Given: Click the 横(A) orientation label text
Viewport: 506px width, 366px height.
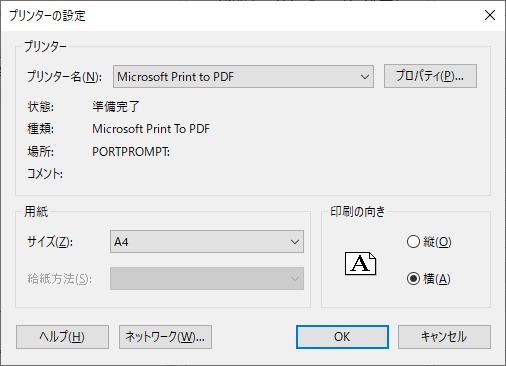Looking at the screenshot, I should tap(437, 279).
